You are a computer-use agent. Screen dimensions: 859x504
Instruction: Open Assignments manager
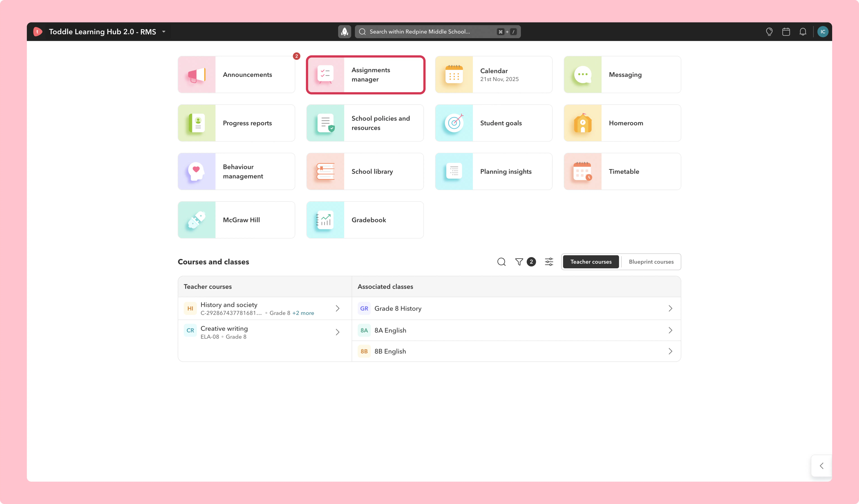point(365,75)
